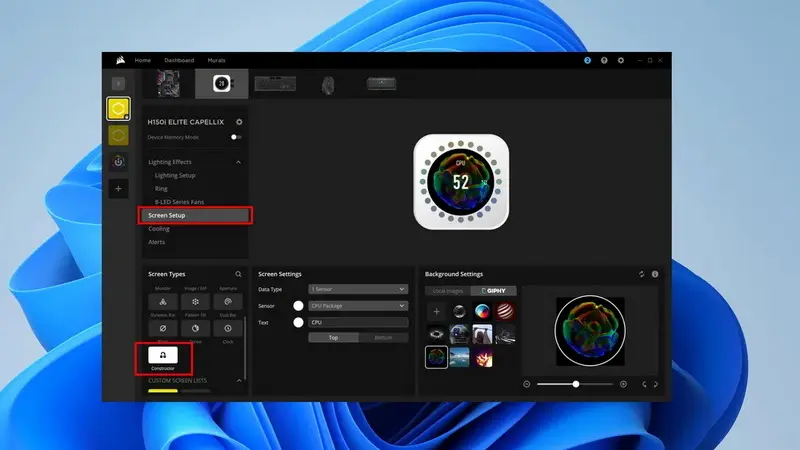Click the info icon in Background Settings
This screenshot has height=450, width=800.
(655, 274)
